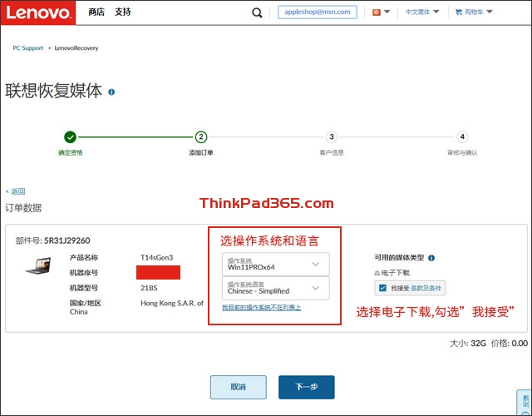Click the completed step 确定资格 checkmark
This screenshot has width=532, height=416.
coord(70,137)
